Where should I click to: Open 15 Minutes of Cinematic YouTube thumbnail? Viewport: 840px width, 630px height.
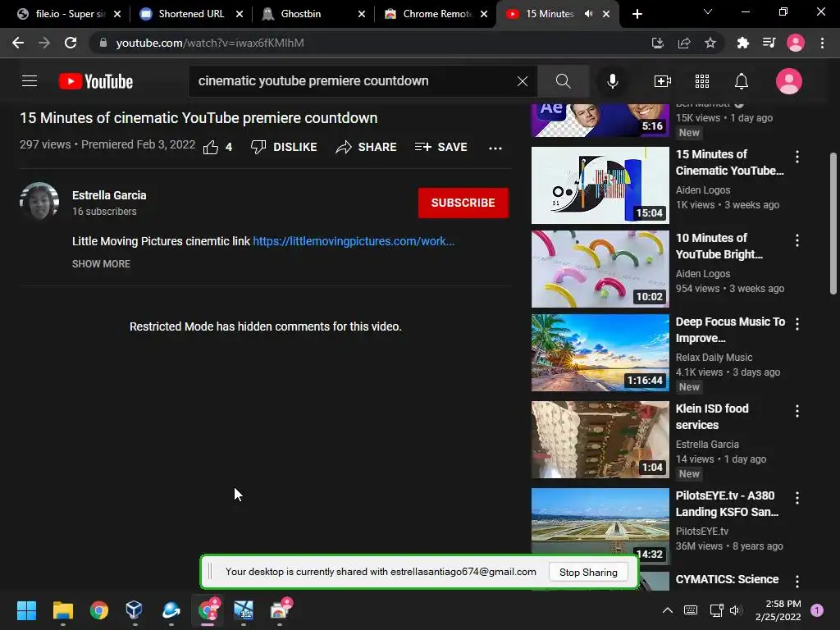pos(600,185)
